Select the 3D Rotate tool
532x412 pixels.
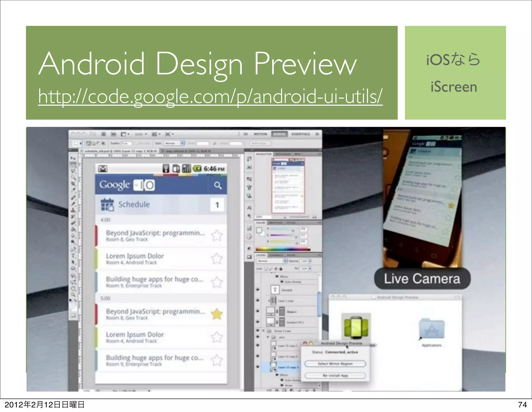73,275
